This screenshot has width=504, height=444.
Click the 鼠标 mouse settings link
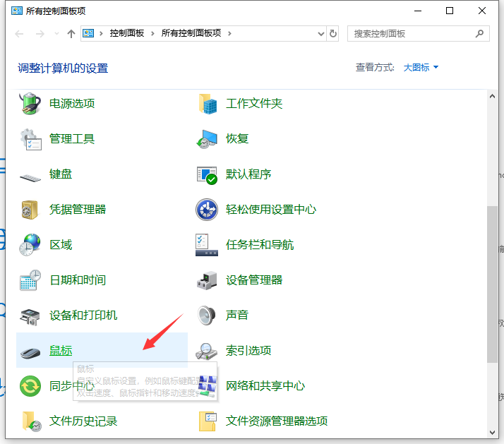pos(61,351)
